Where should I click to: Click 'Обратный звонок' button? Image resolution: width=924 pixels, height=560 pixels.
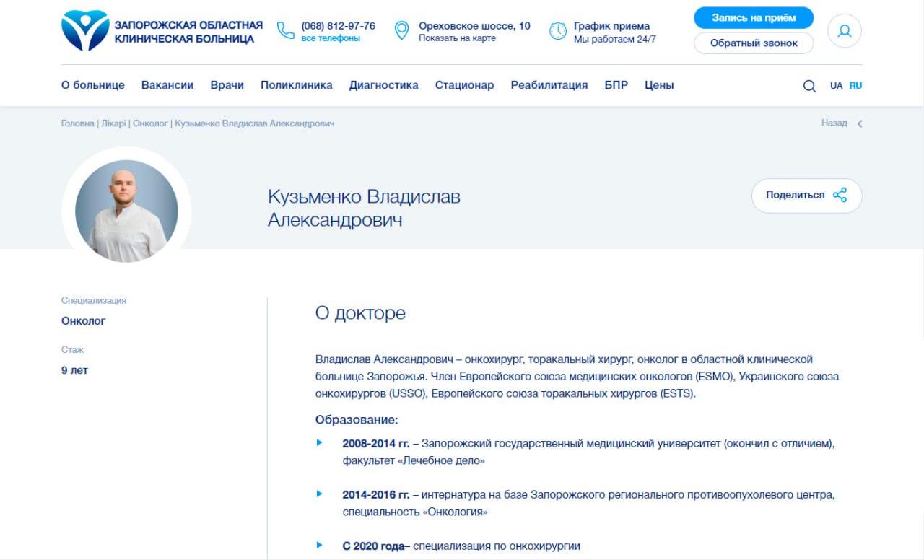[x=754, y=43]
